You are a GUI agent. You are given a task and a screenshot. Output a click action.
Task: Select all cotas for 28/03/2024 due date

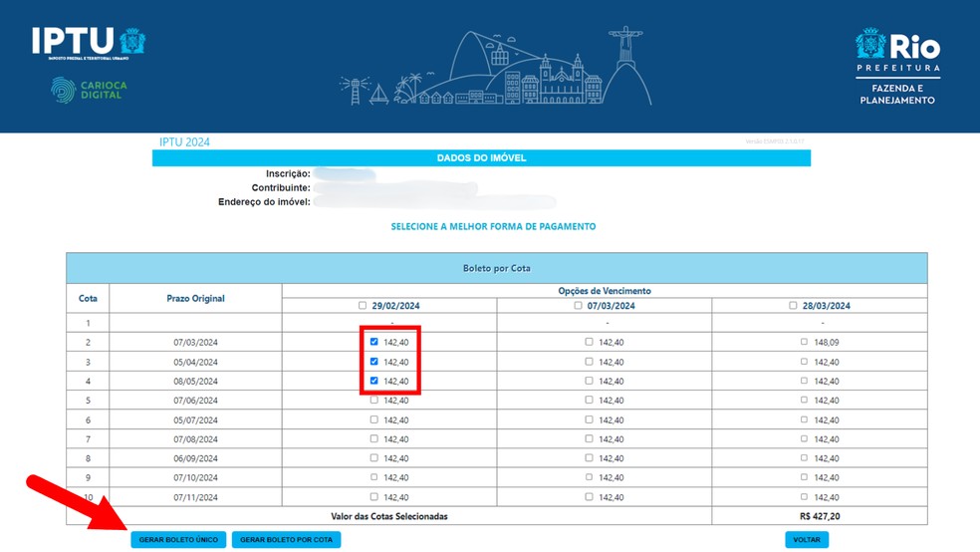click(793, 306)
